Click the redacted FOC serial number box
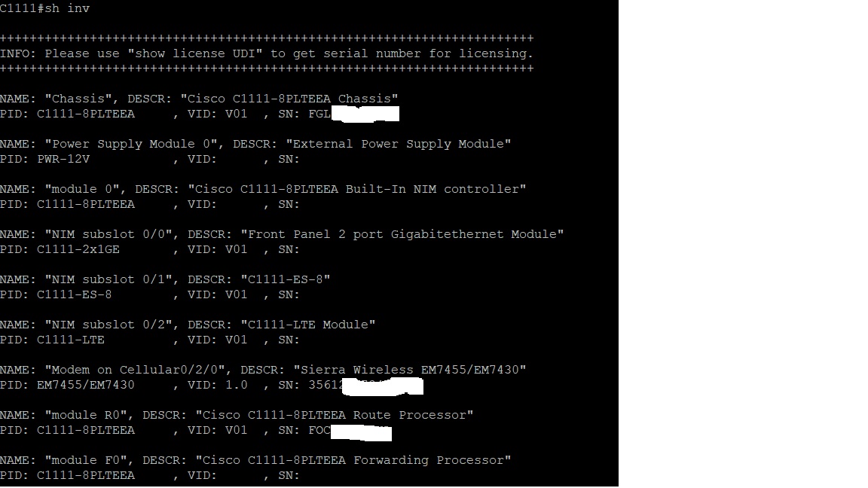This screenshot has height=488, width=868. (361, 432)
